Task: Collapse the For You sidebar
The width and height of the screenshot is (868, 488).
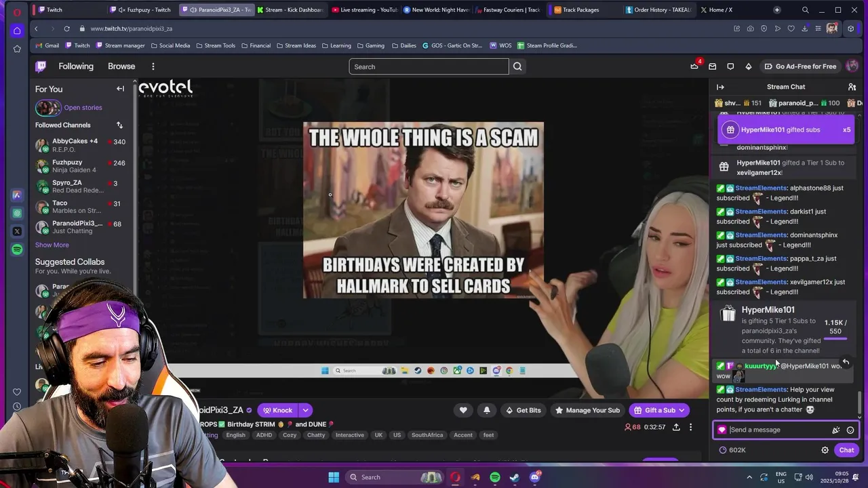Action: pos(120,89)
